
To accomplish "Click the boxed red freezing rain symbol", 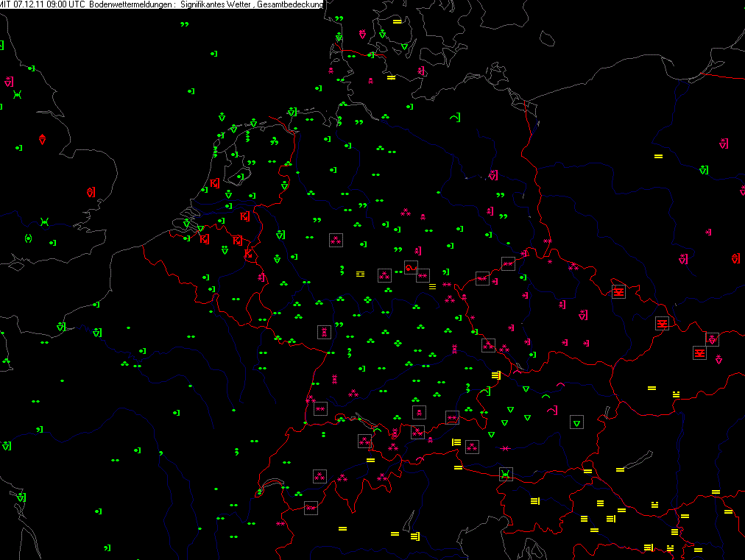I will pos(411,267).
